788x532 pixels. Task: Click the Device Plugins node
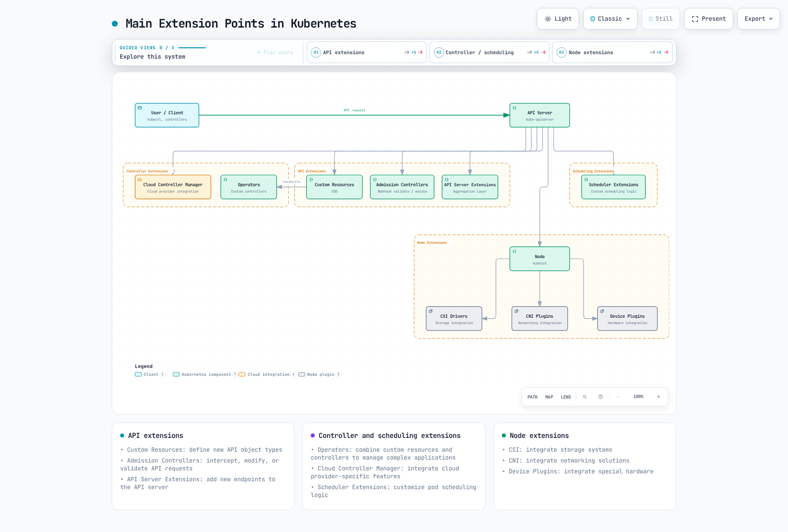(627, 319)
